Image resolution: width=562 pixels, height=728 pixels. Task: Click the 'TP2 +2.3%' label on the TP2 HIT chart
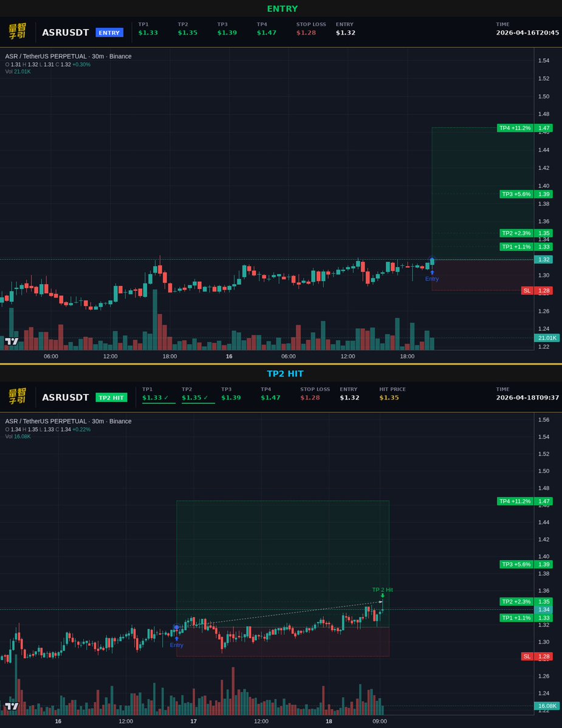coord(516,602)
